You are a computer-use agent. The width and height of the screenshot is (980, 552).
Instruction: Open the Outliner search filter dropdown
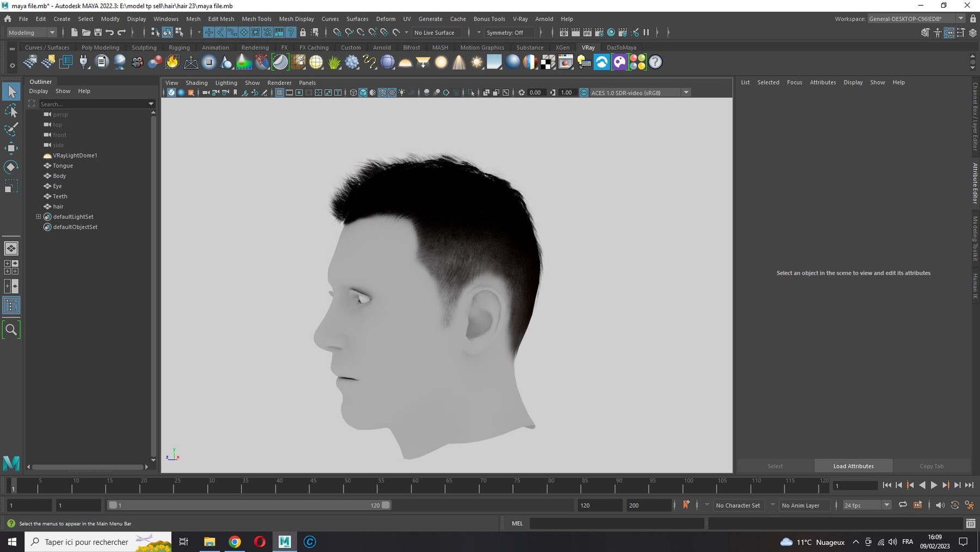coord(151,104)
